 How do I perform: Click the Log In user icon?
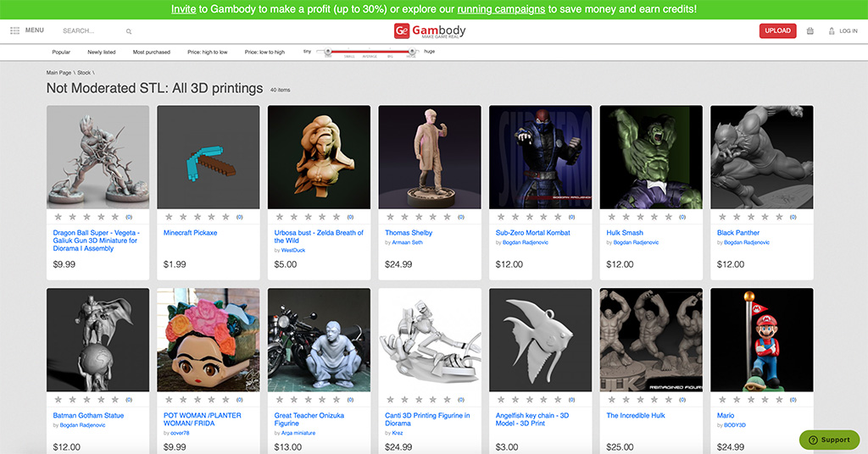point(829,31)
